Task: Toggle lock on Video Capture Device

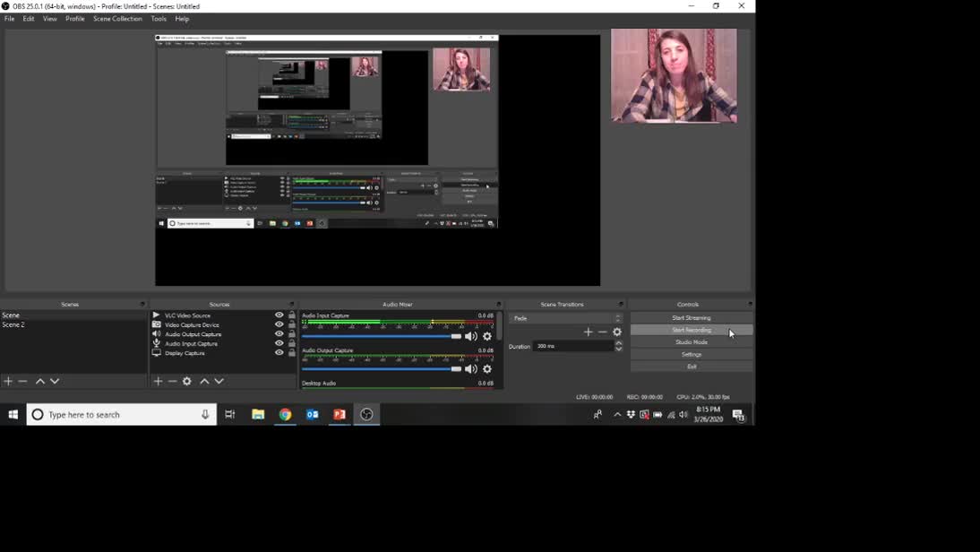Action: pyautogui.click(x=292, y=324)
